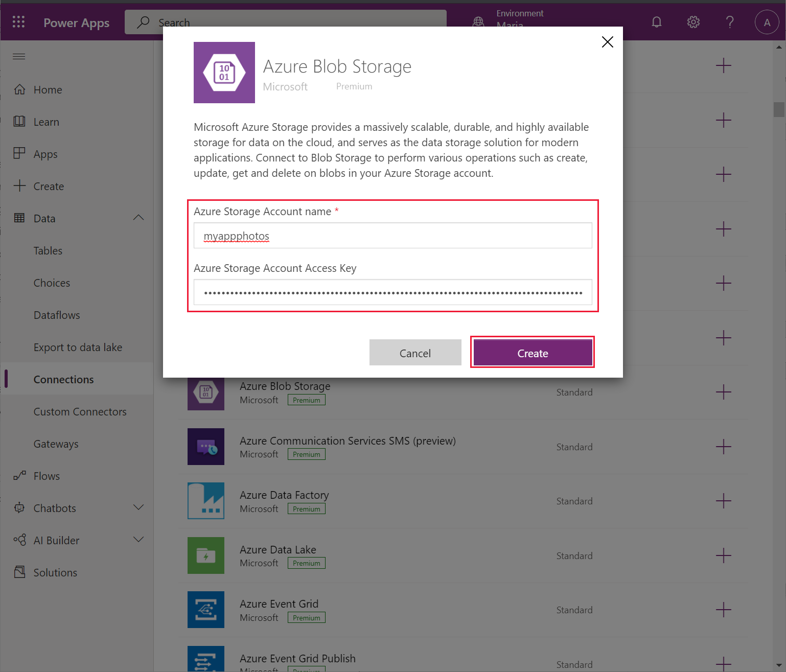Open Apps in the sidebar
The image size is (786, 672).
77,154
